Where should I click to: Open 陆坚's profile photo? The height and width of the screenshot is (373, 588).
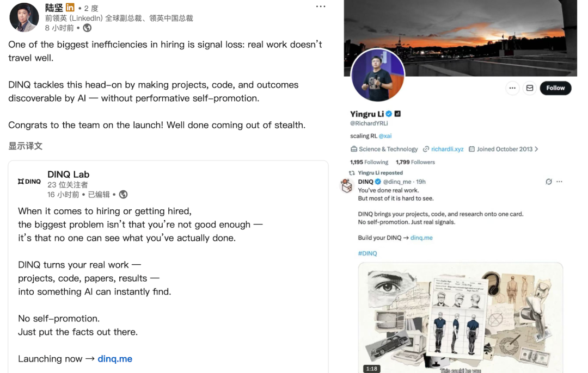click(x=24, y=17)
